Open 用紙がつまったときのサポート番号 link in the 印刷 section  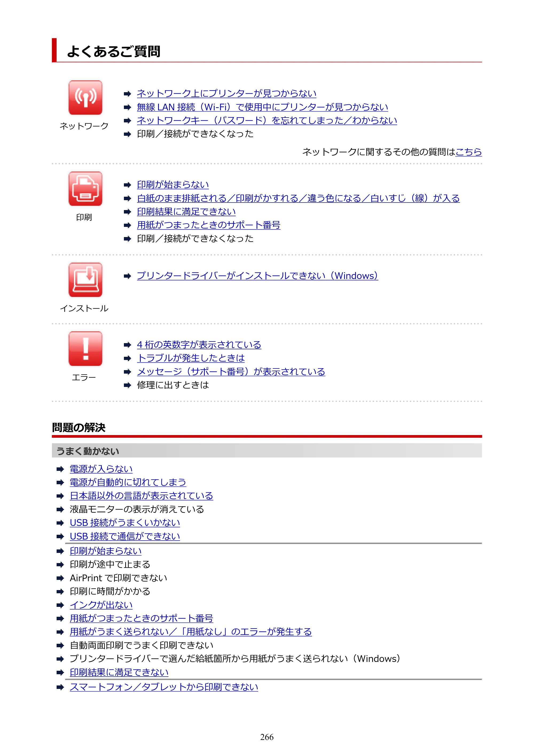[x=209, y=225]
